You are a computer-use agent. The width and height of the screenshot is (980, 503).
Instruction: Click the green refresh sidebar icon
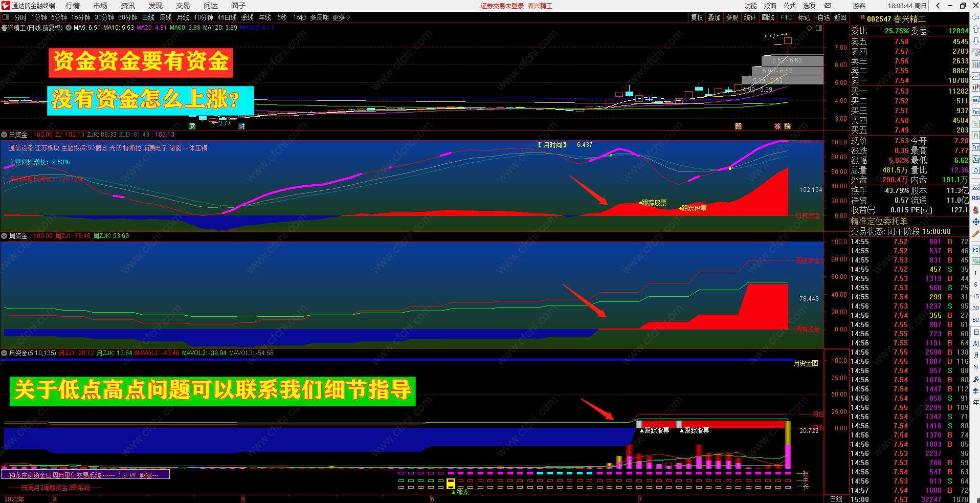point(975,261)
